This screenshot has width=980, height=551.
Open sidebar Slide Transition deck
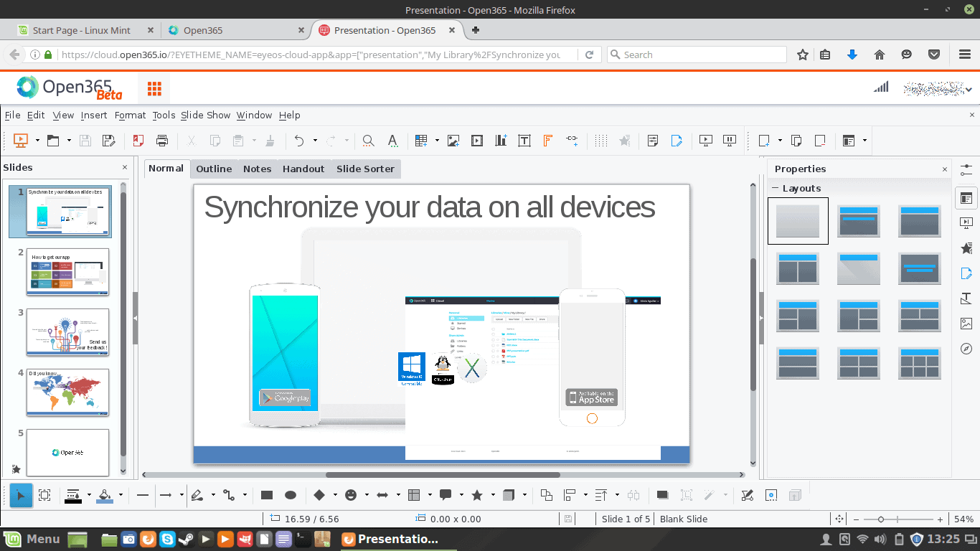click(x=966, y=223)
